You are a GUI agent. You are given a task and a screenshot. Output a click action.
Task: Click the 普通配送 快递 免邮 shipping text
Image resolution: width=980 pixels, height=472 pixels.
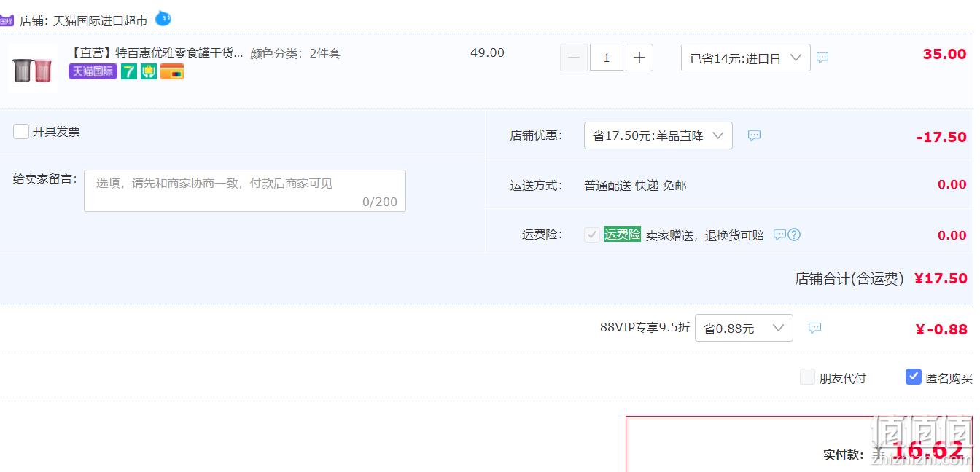point(635,186)
